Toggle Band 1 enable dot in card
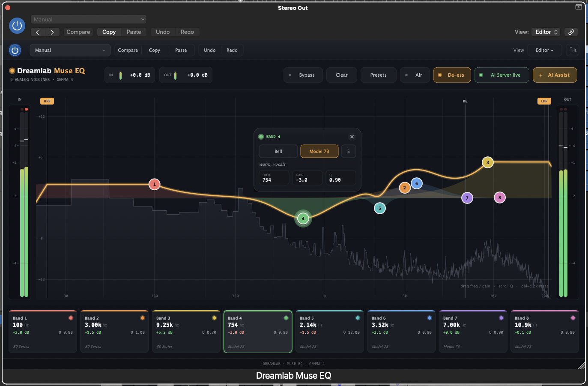The width and height of the screenshot is (588, 386). point(71,318)
